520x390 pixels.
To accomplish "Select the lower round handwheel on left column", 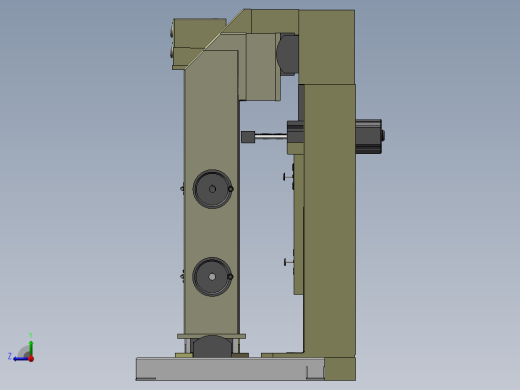I will (x=212, y=277).
